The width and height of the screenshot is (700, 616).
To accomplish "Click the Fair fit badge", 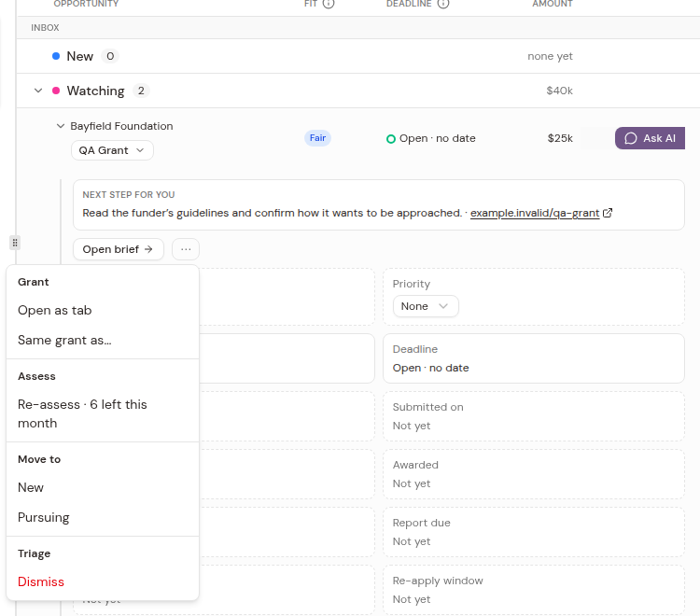I will coord(317,138).
